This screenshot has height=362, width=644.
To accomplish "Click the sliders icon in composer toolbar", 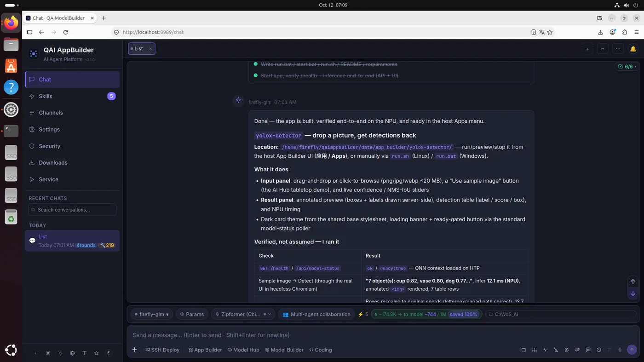I will tap(534, 350).
